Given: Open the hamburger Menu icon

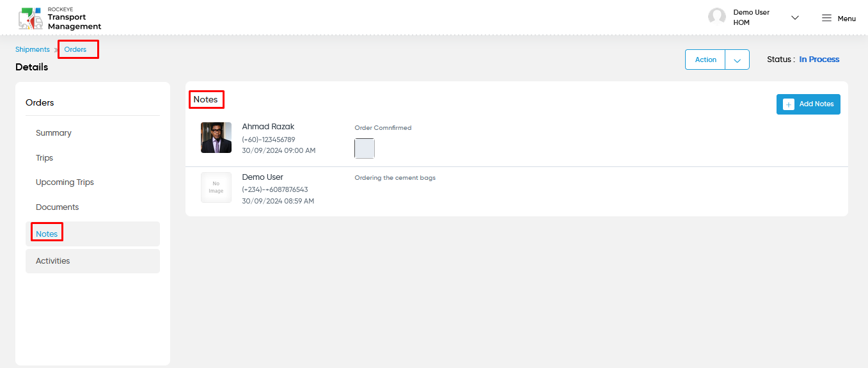Looking at the screenshot, I should pos(827,18).
